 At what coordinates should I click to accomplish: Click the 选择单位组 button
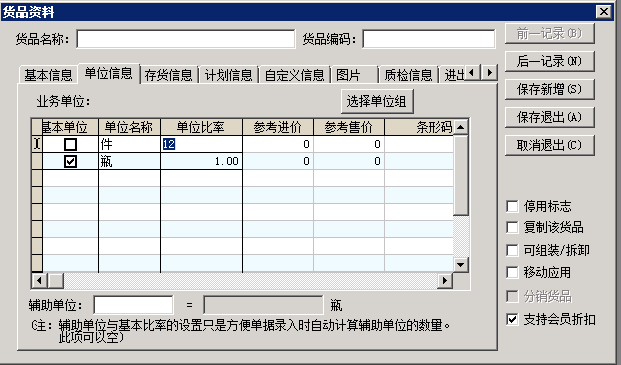coord(377,101)
